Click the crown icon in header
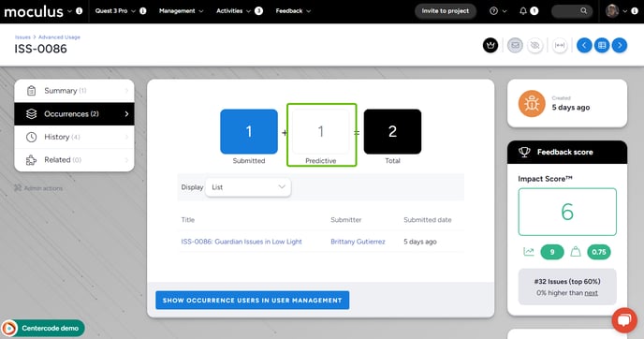This screenshot has height=339, width=644. (490, 45)
